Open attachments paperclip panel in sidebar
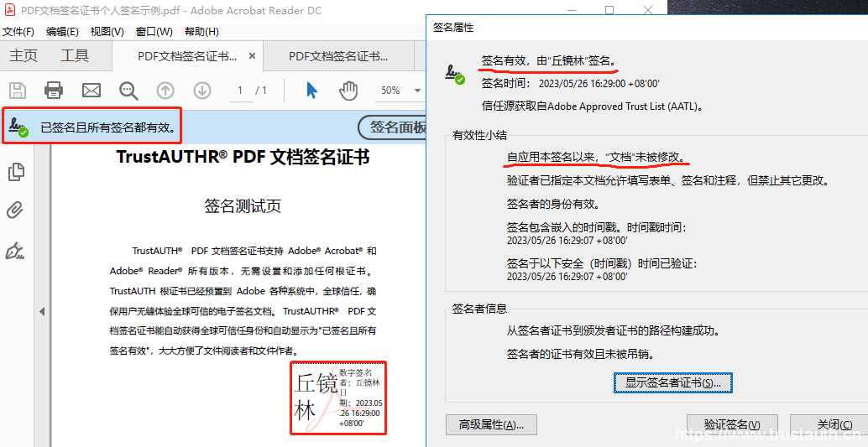868x447 pixels. 15,211
